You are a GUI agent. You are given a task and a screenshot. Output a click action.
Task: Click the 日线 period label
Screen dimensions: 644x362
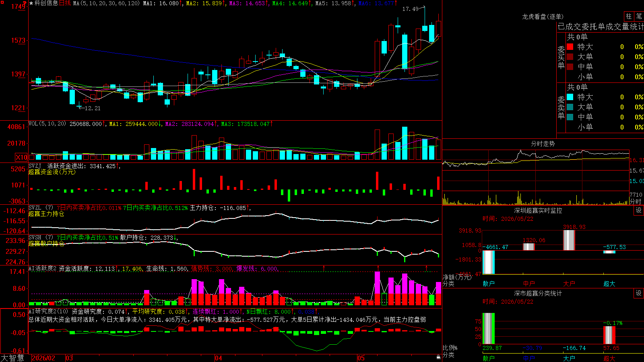point(65,3)
